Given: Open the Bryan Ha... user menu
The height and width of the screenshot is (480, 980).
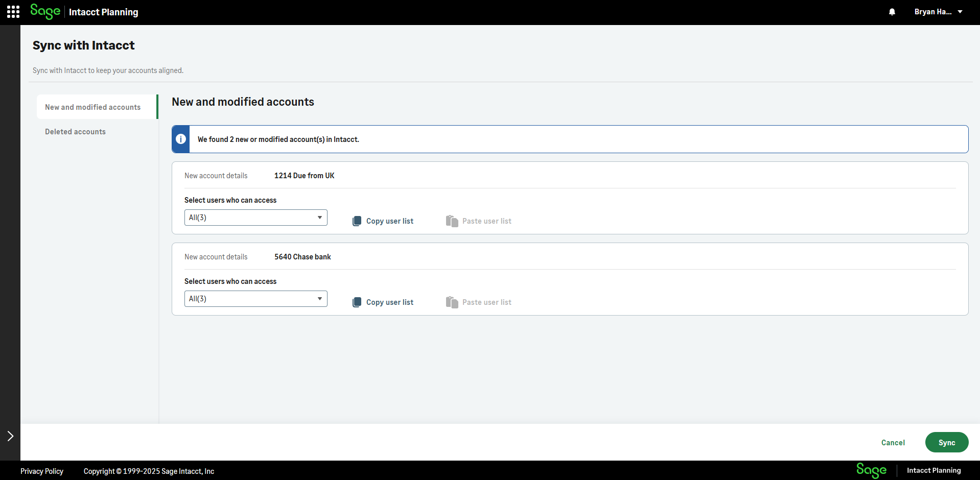Looking at the screenshot, I should click(x=938, y=12).
